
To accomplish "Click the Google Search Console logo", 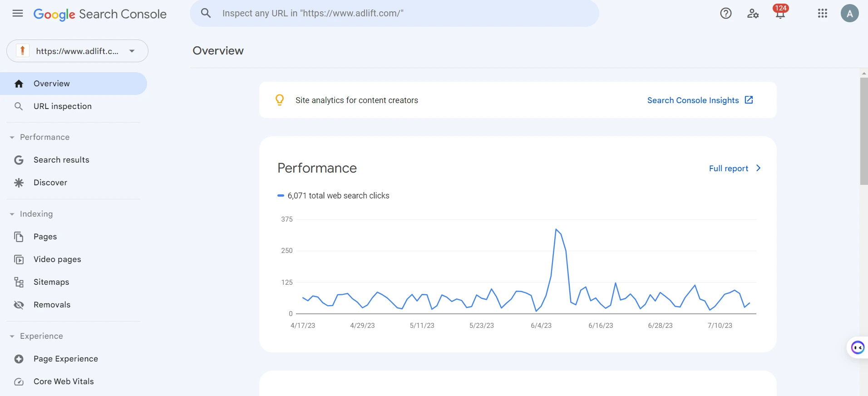I will point(100,14).
